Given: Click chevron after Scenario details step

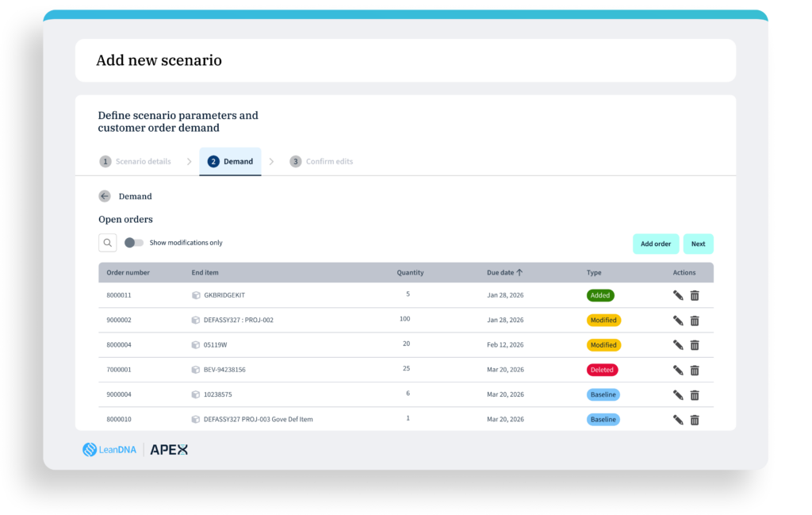Looking at the screenshot, I should 189,162.
